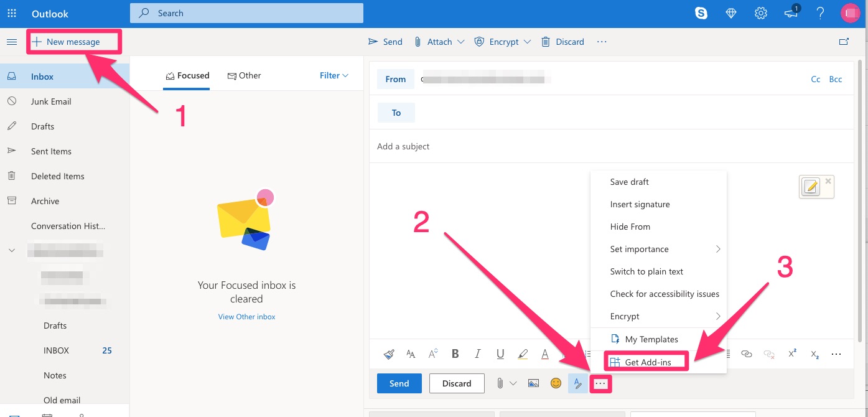Open the app launcher grid icon
The image size is (868, 417).
click(12, 13)
